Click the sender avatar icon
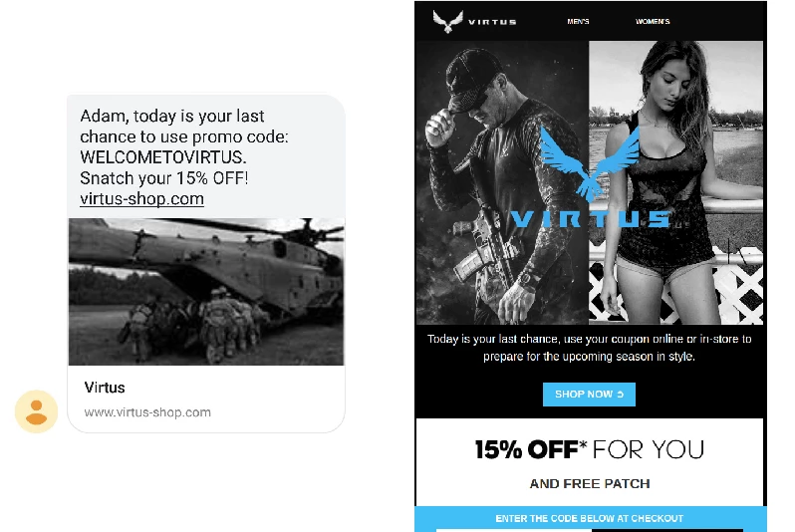The image size is (795, 532). (x=37, y=411)
